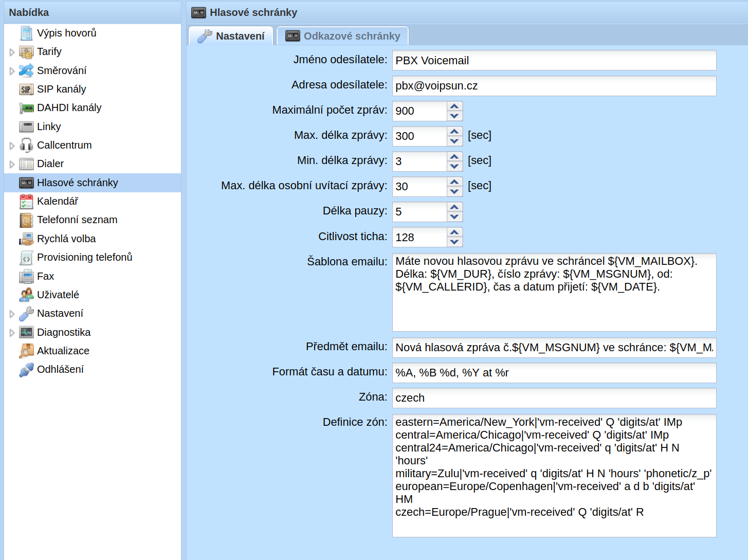Click the Aktualizace update icon
This screenshot has height=560, width=748.
pos(26,351)
